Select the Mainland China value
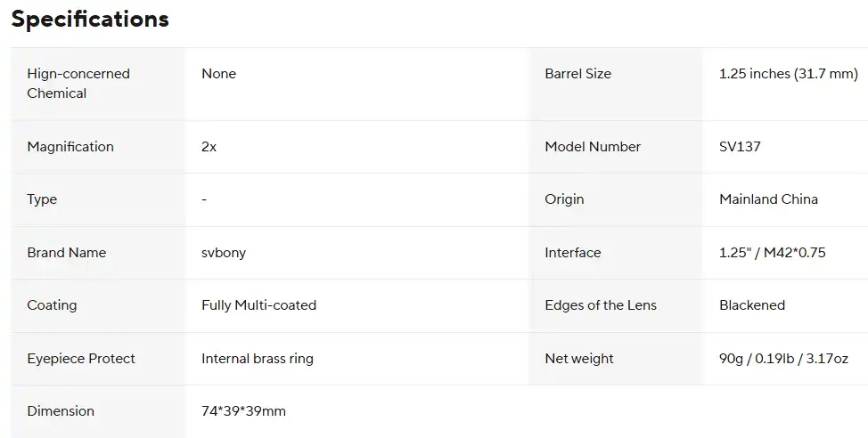 click(768, 199)
